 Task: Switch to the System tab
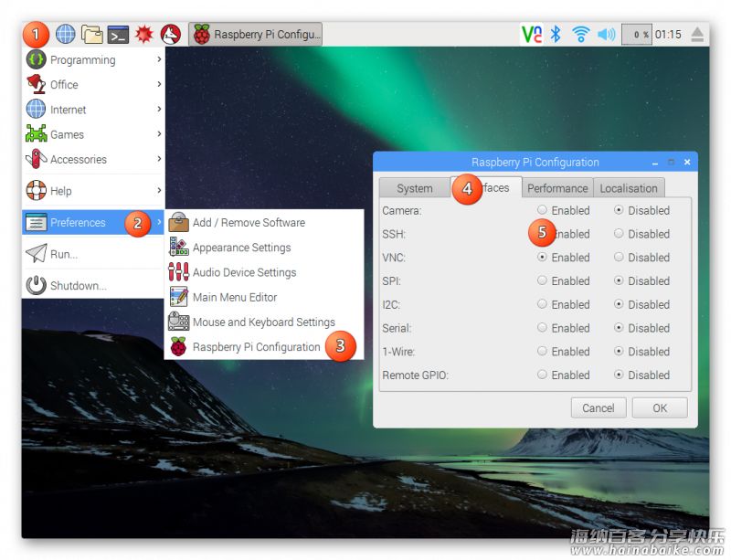pos(415,188)
